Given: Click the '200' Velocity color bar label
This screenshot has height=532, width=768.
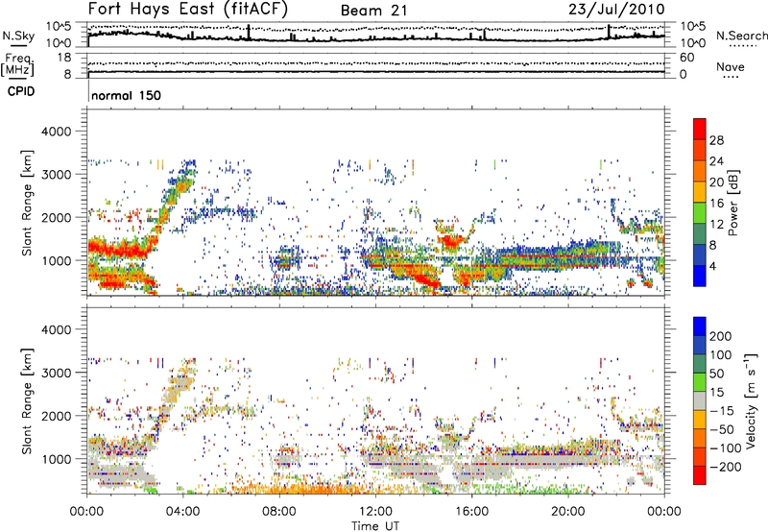Looking at the screenshot, I should pos(721,336).
